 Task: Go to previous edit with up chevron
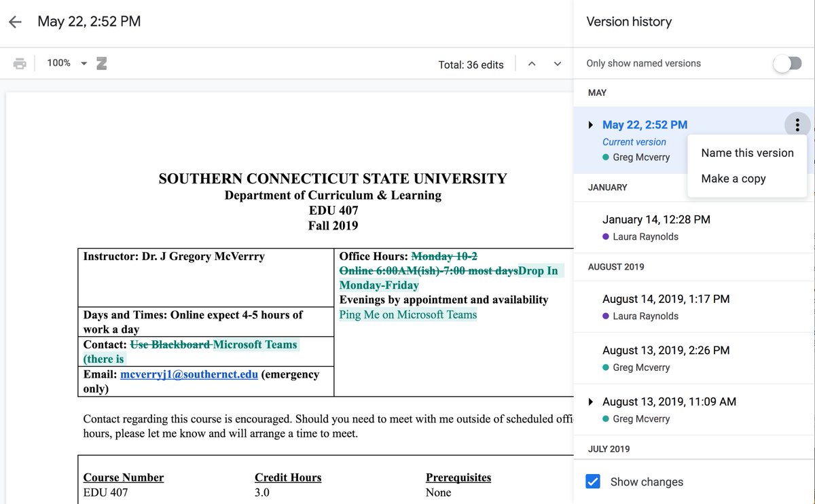pyautogui.click(x=532, y=64)
